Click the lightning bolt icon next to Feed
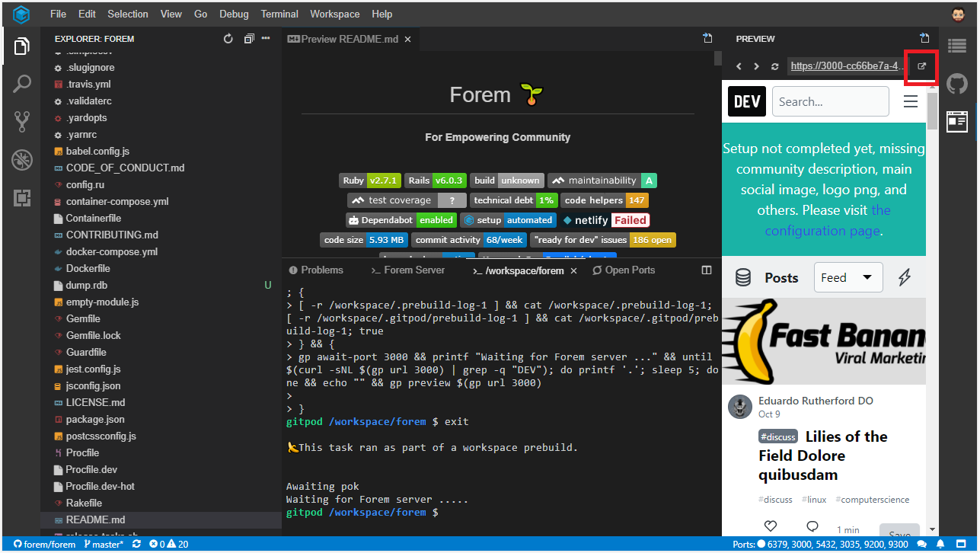 coord(905,278)
